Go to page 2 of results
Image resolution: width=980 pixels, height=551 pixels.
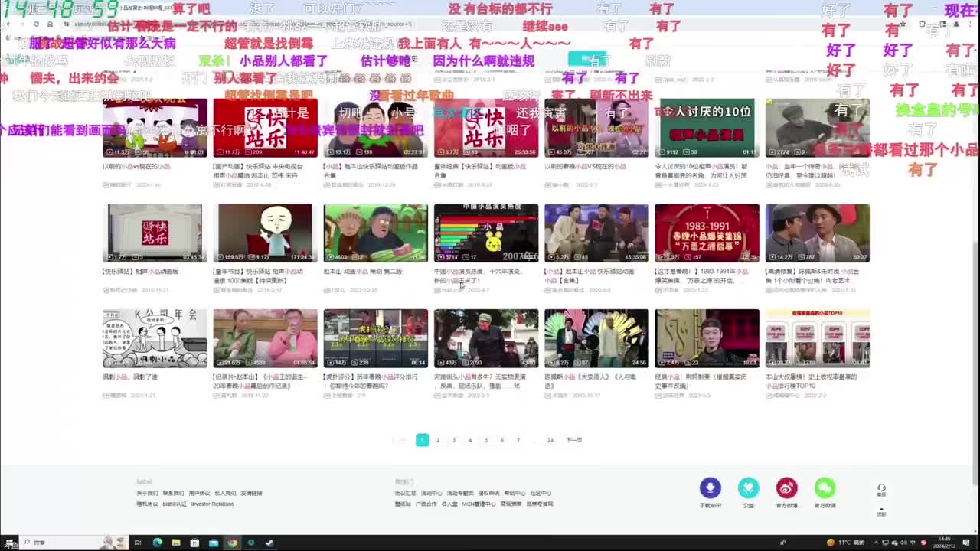point(438,440)
